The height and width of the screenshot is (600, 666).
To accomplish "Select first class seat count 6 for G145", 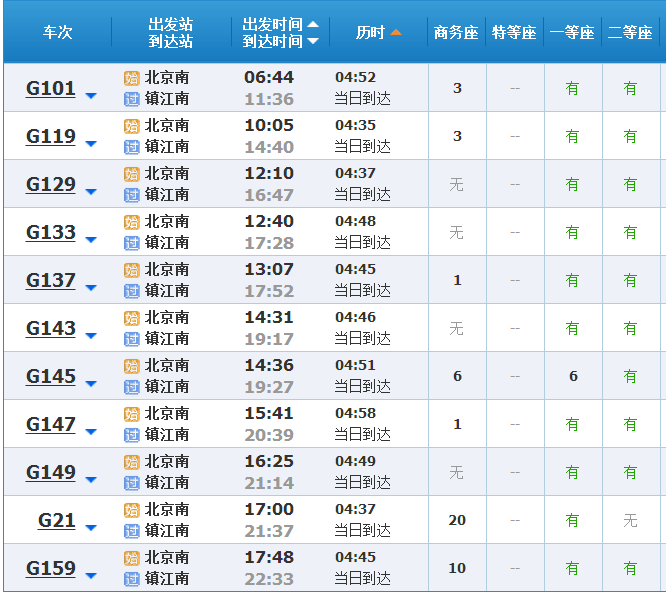I will point(573,376).
